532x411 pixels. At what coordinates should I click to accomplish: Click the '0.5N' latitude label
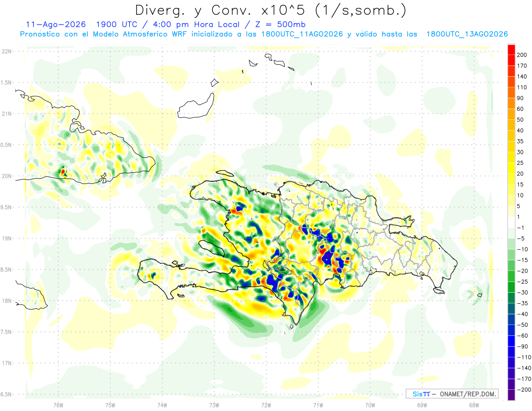[7, 145]
